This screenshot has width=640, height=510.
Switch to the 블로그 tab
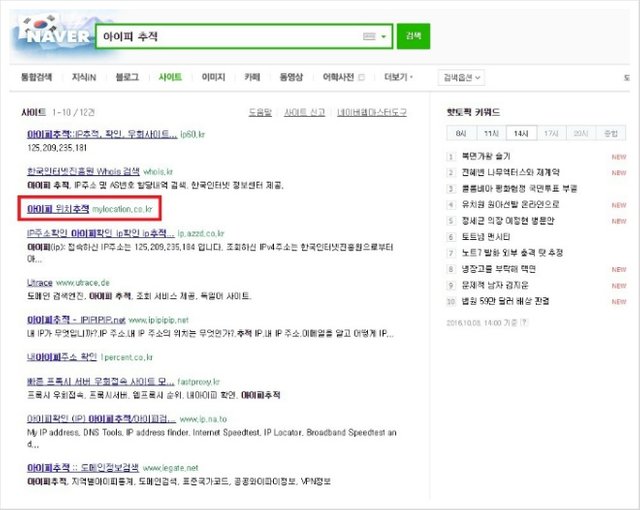pyautogui.click(x=127, y=77)
